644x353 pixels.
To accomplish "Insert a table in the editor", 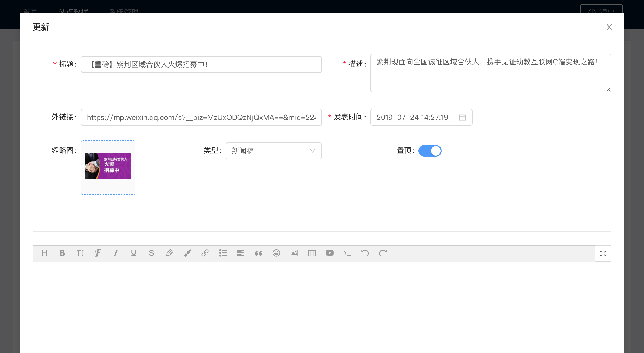I will [312, 253].
